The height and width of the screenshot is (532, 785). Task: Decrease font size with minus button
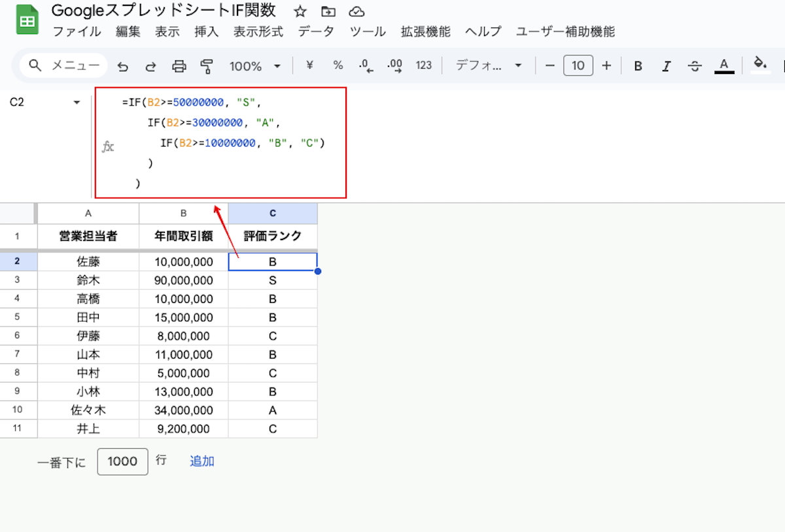550,65
